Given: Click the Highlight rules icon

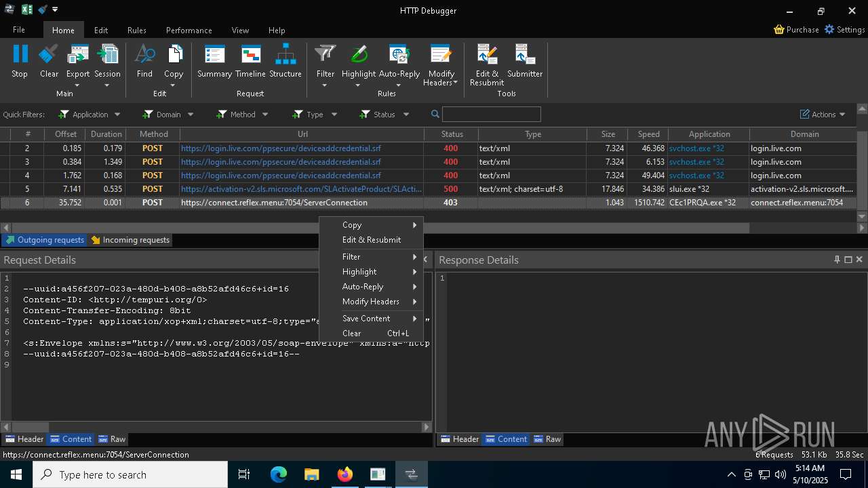Looking at the screenshot, I should (x=359, y=55).
